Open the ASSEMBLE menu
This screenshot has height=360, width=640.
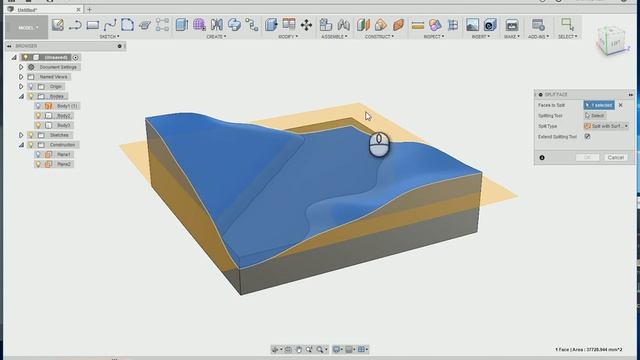(334, 37)
